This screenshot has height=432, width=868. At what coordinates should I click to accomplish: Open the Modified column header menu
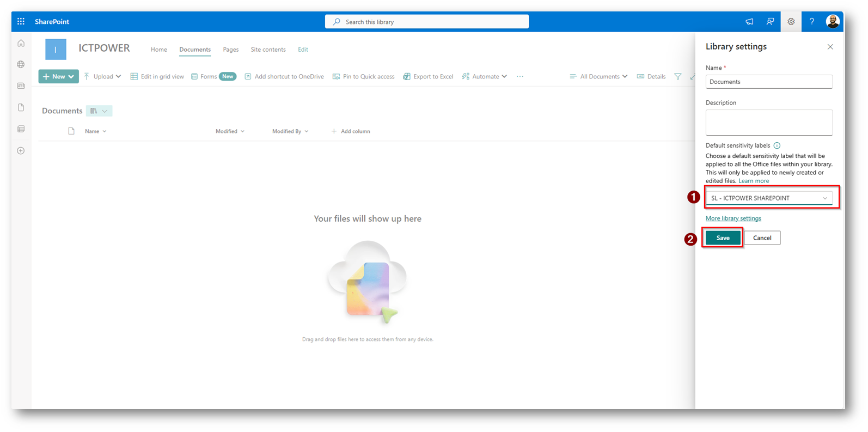pyautogui.click(x=230, y=131)
